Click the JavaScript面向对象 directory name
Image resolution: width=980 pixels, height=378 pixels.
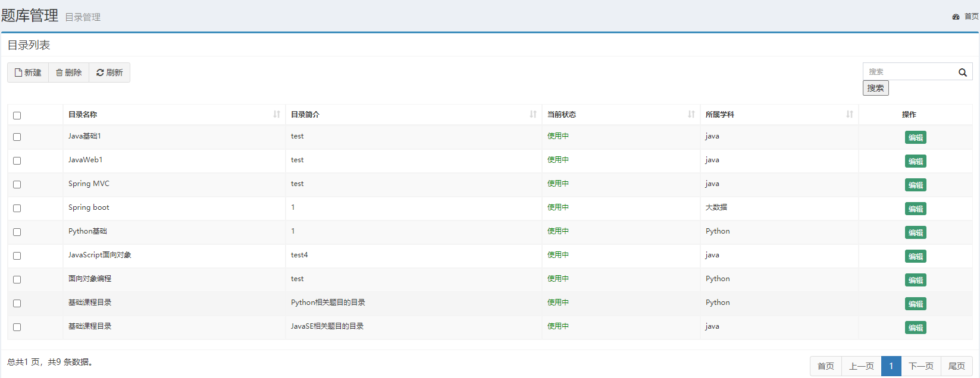pyautogui.click(x=99, y=255)
